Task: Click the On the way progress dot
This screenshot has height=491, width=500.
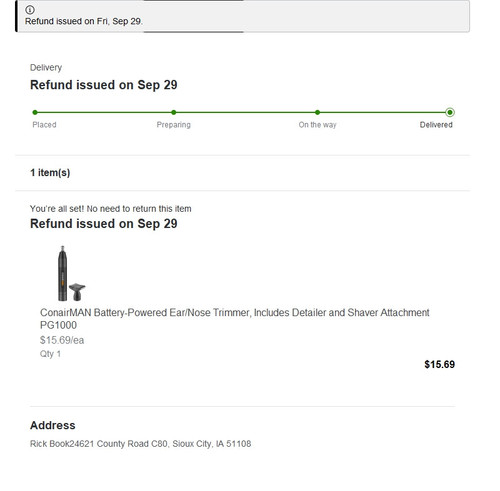Action: [x=317, y=112]
